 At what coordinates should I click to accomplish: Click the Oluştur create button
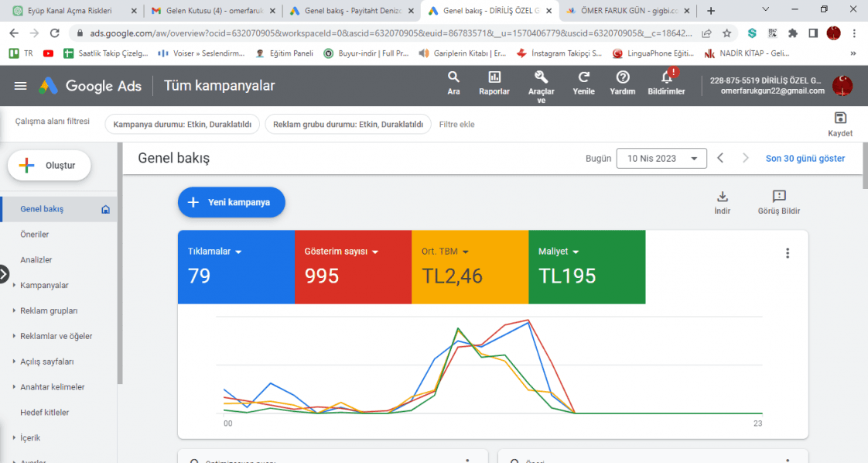(50, 166)
